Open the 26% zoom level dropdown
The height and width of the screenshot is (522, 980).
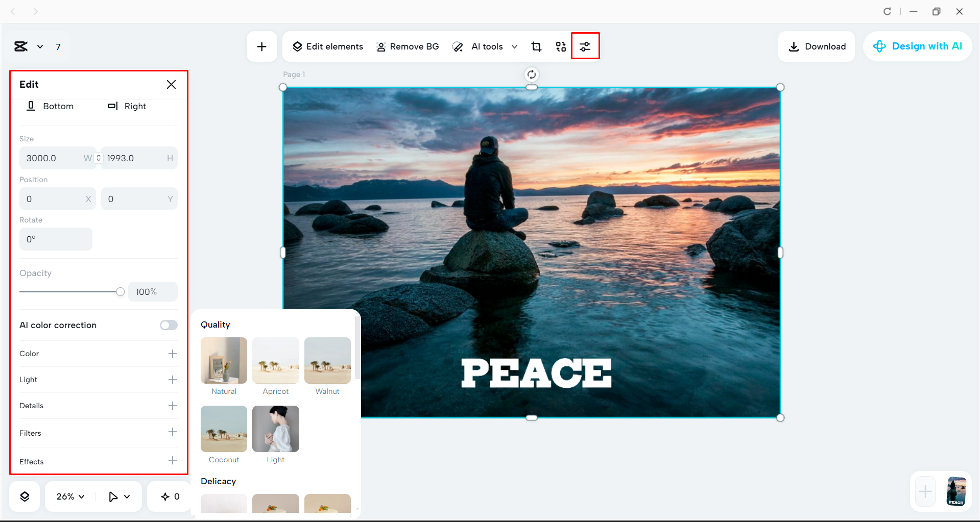[69, 495]
